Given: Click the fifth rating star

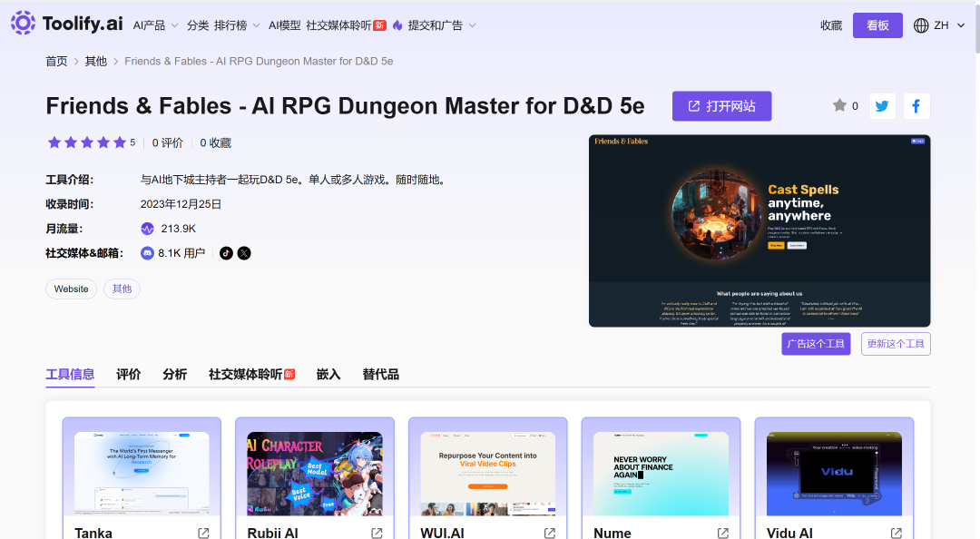Looking at the screenshot, I should 120,142.
